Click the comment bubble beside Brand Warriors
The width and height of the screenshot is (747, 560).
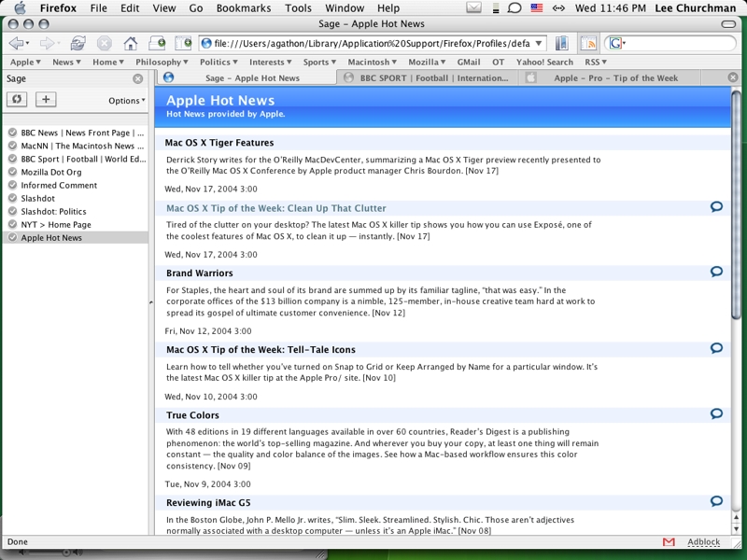tap(716, 272)
